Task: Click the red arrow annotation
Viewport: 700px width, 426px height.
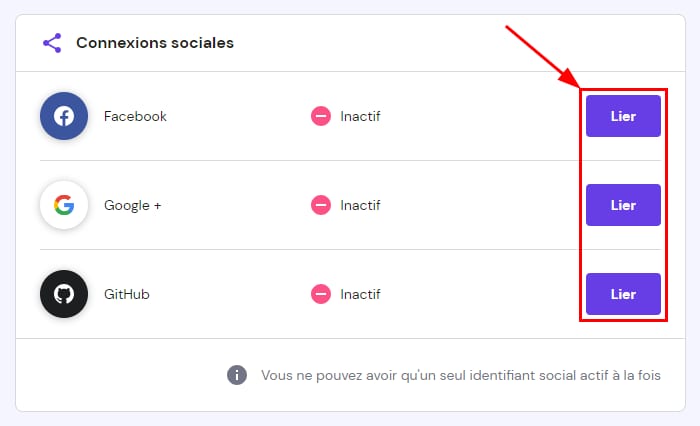Action: click(x=542, y=57)
